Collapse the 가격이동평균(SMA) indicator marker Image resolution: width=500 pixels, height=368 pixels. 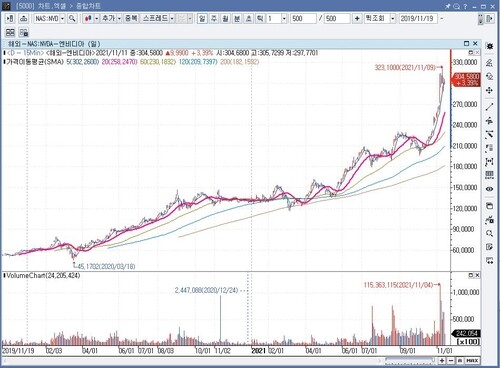5,62
